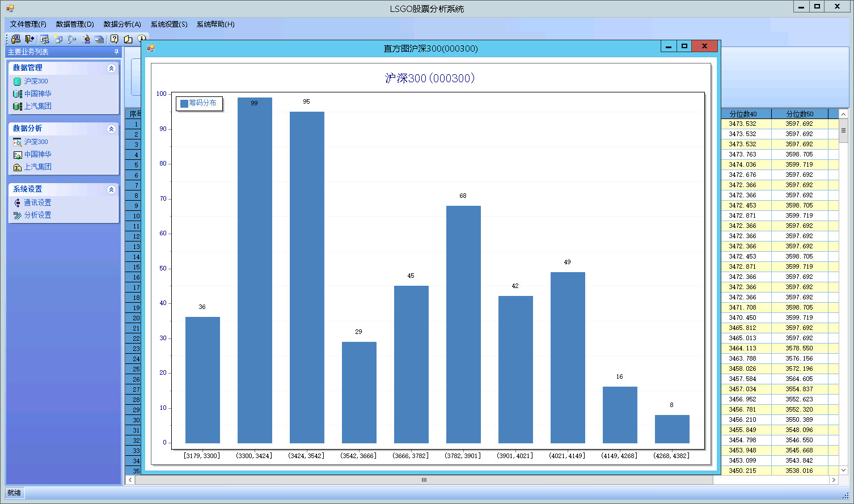The width and height of the screenshot is (854, 504).
Task: Click the user login toolbar icon
Action: (16, 39)
